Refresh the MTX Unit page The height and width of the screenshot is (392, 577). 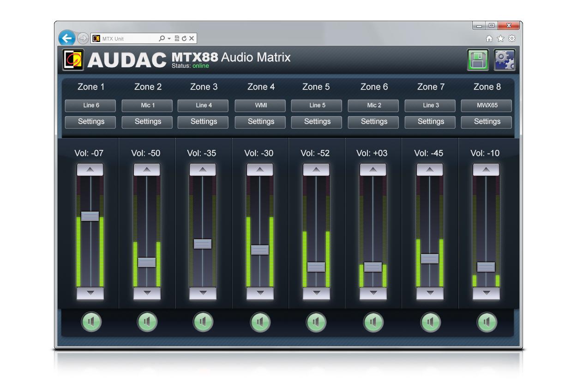[x=184, y=39]
